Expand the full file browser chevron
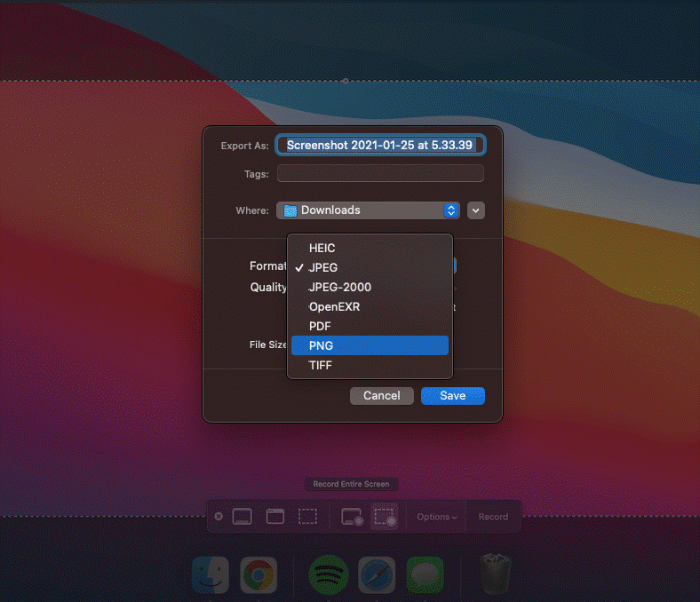The height and width of the screenshot is (602, 700). point(476,210)
